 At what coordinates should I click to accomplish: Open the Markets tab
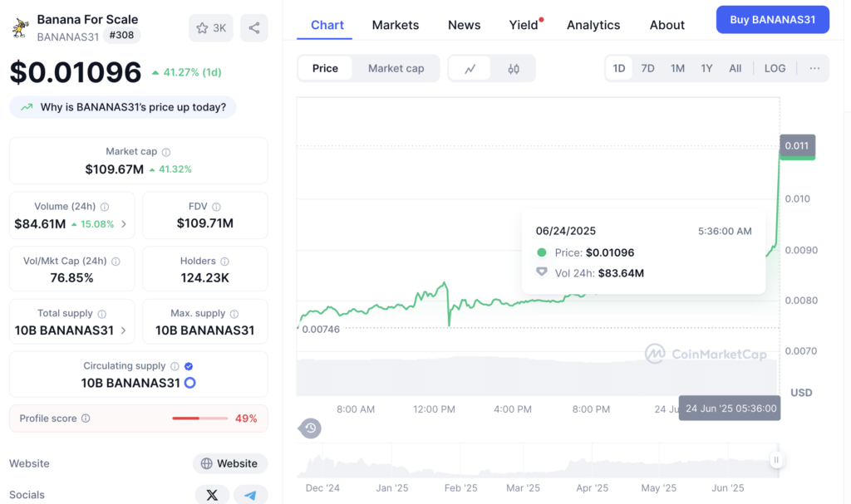pyautogui.click(x=395, y=25)
